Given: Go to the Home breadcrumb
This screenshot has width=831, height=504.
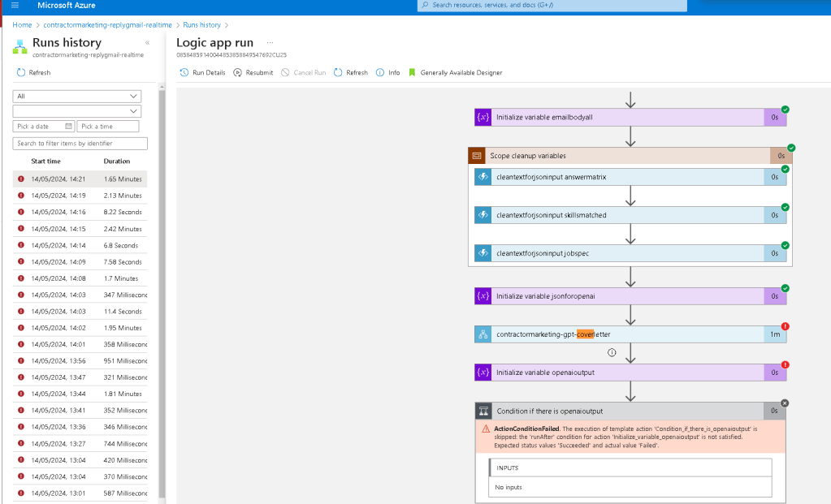Looking at the screenshot, I should 22,25.
